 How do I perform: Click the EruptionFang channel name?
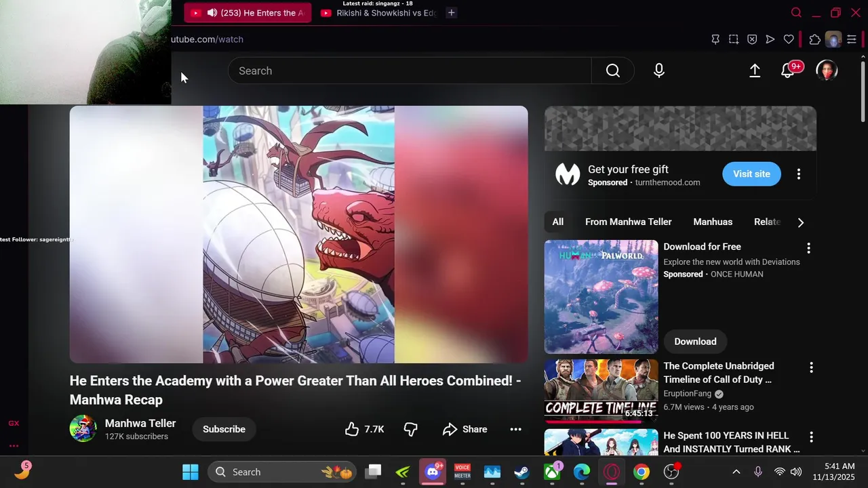point(687,393)
